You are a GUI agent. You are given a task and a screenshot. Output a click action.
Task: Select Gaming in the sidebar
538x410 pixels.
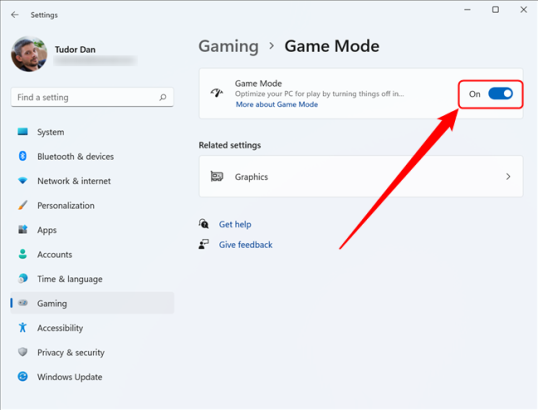tap(92, 303)
